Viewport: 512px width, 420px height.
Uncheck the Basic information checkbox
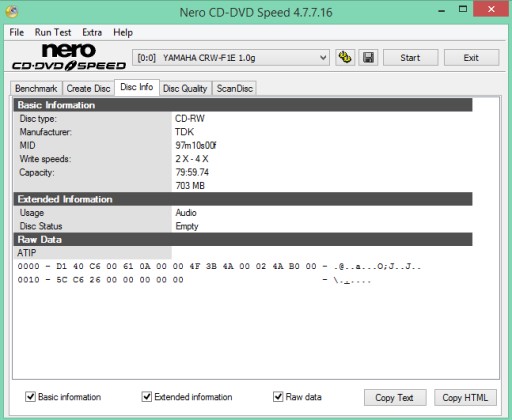click(x=30, y=397)
